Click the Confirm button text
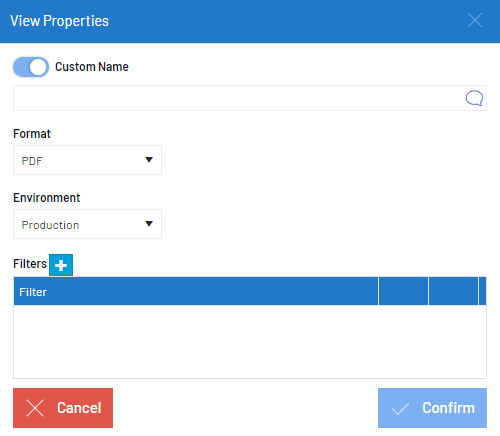 (448, 408)
